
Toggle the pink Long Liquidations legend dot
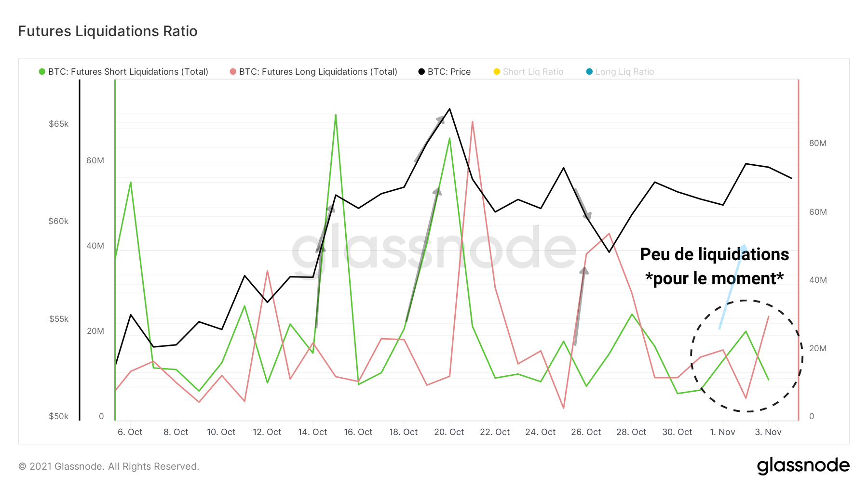coord(233,72)
